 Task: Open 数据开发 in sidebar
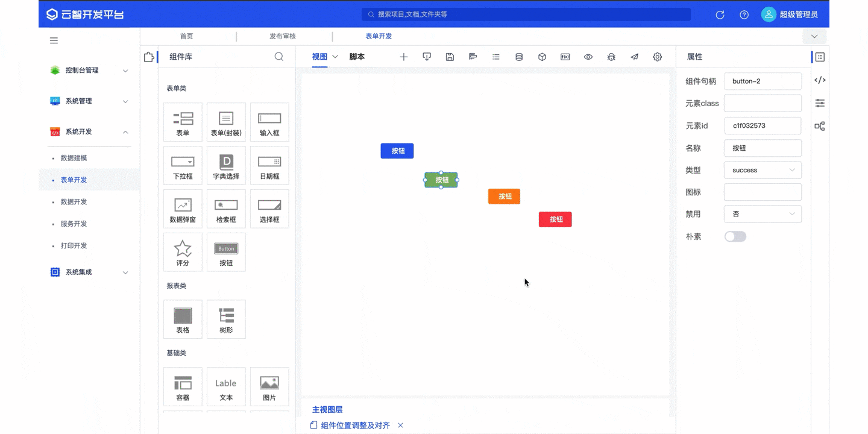pos(74,202)
